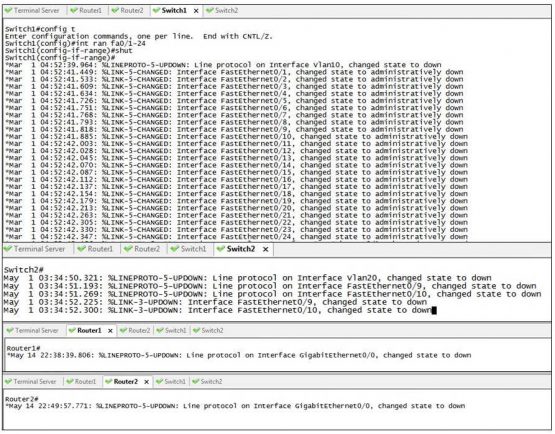Viewport: 555px width, 434px height.
Task: Close the Switch1 tab in top panel
Action: tap(196, 11)
